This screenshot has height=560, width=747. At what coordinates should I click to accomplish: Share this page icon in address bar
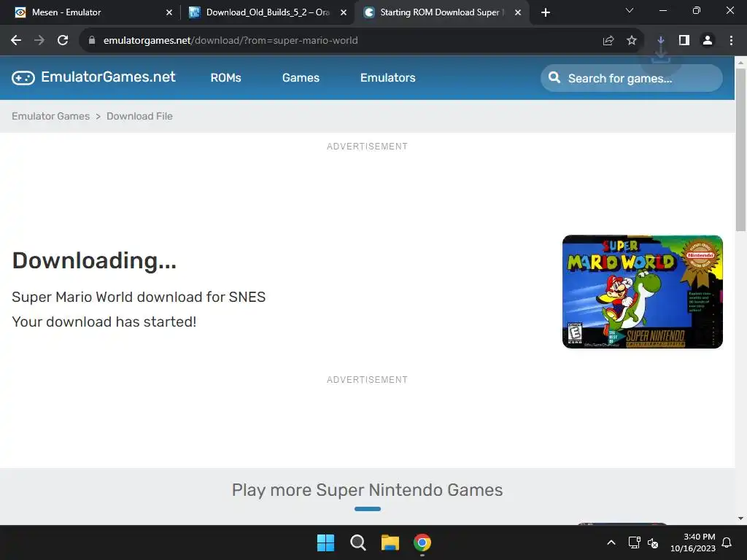tap(608, 41)
